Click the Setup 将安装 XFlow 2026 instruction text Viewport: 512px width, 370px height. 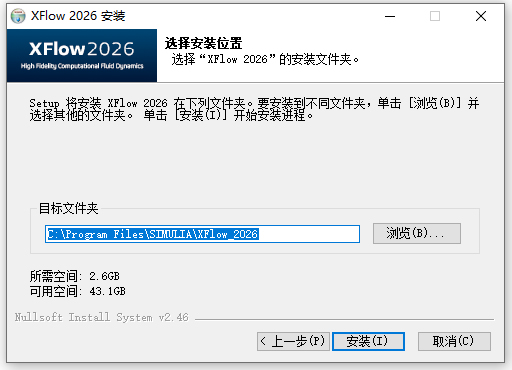tap(254, 109)
